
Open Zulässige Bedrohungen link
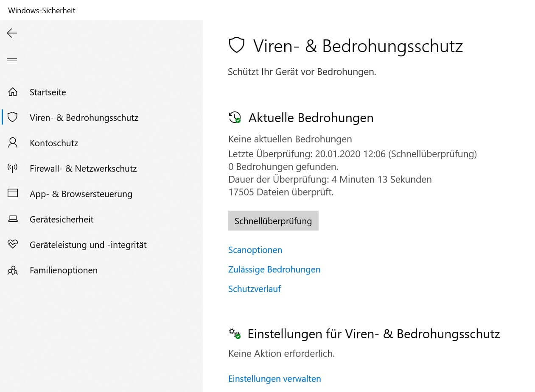pyautogui.click(x=274, y=270)
